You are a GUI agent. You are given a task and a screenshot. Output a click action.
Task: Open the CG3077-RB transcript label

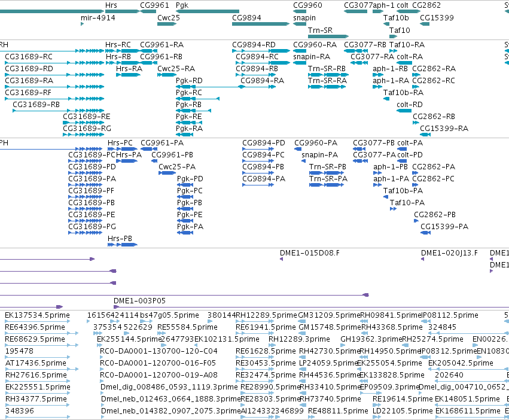coord(365,44)
